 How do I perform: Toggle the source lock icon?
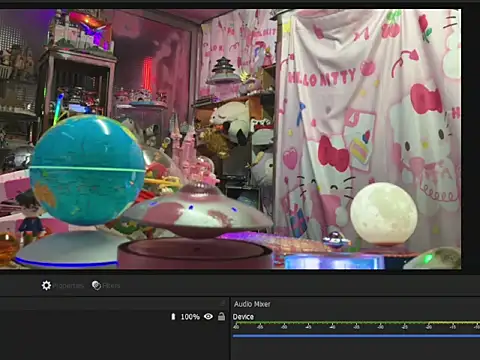pyautogui.click(x=221, y=316)
